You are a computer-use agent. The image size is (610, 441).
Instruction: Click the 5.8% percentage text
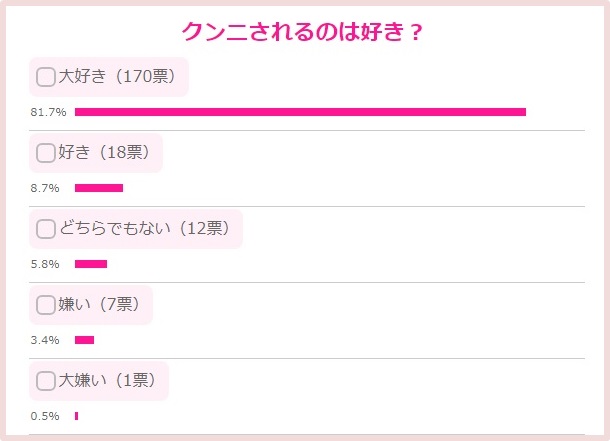point(45,264)
